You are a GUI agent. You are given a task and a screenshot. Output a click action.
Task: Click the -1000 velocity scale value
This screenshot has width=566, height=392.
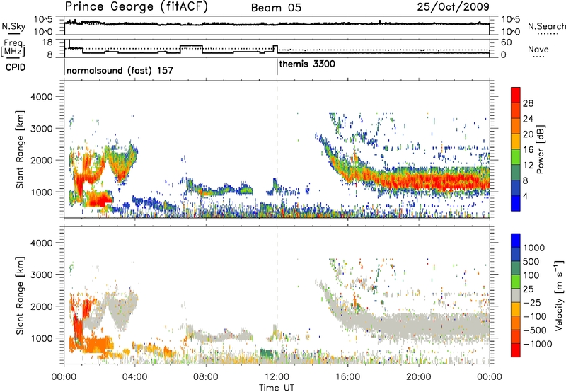pos(537,344)
